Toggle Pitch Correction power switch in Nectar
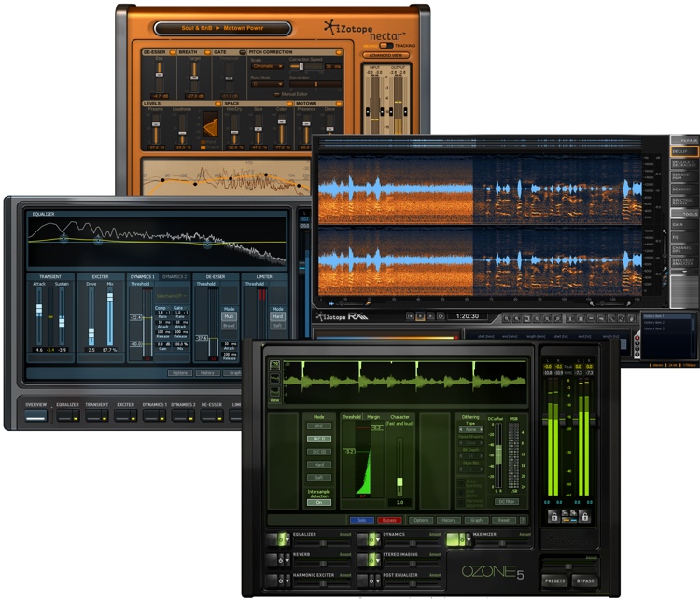This screenshot has width=700, height=601. (339, 52)
